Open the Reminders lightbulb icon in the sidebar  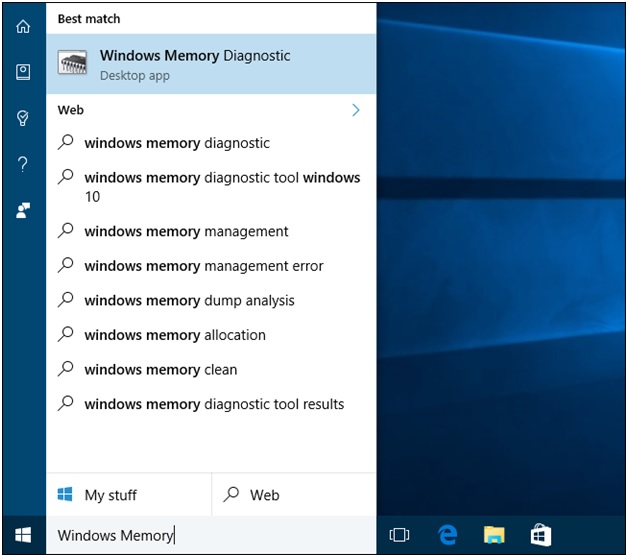[23, 118]
